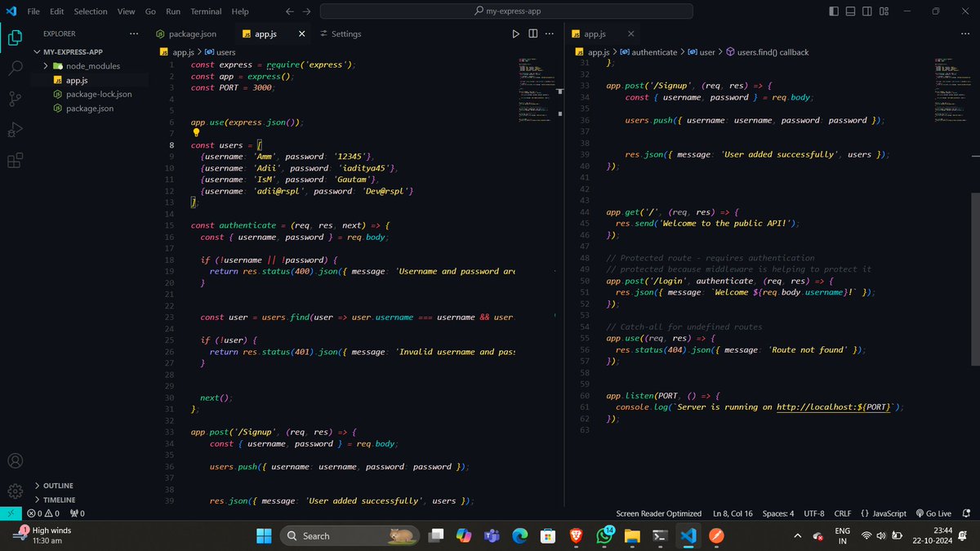
Task: Open Microsoft Teams from the taskbar
Action: coord(492,535)
